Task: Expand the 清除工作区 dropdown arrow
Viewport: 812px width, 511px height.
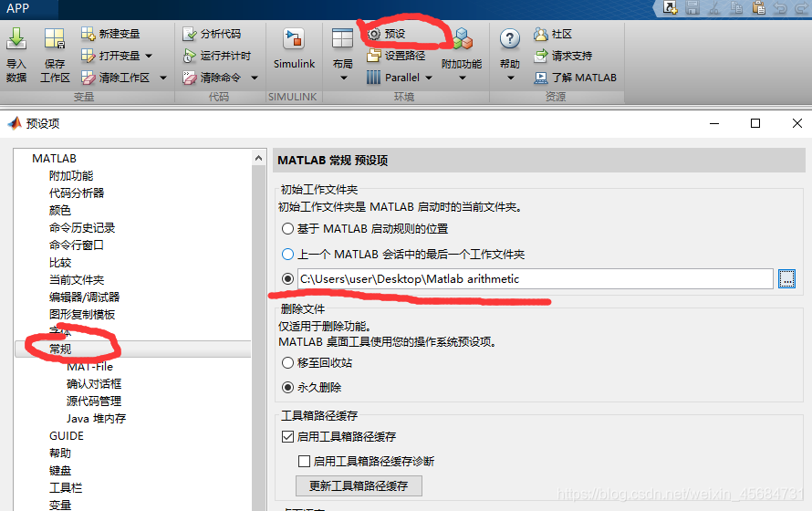Action: pos(163,78)
